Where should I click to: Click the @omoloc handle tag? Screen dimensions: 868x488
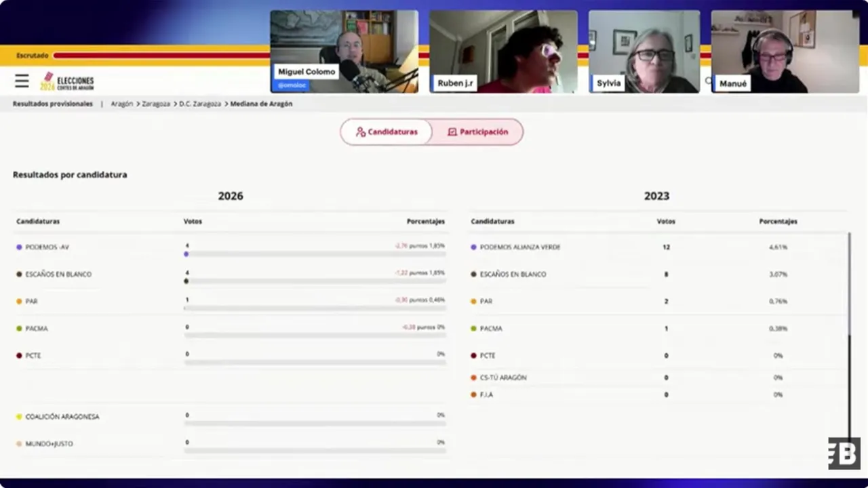click(x=292, y=85)
